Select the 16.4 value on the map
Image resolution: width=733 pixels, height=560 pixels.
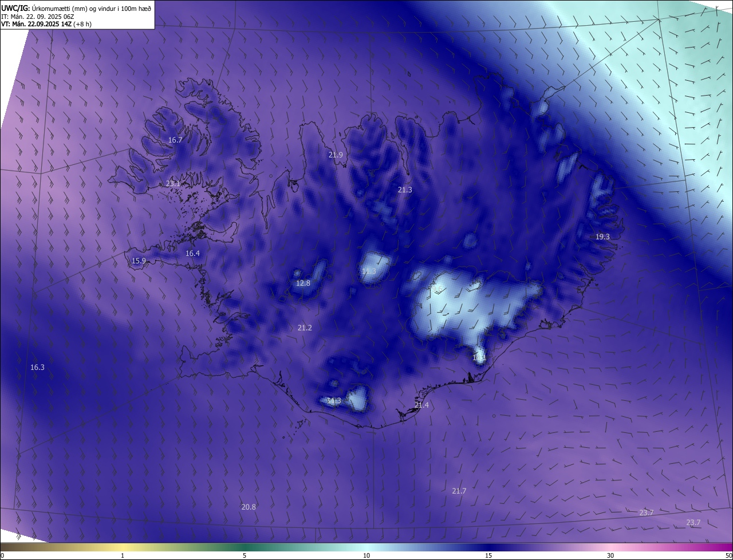[192, 253]
